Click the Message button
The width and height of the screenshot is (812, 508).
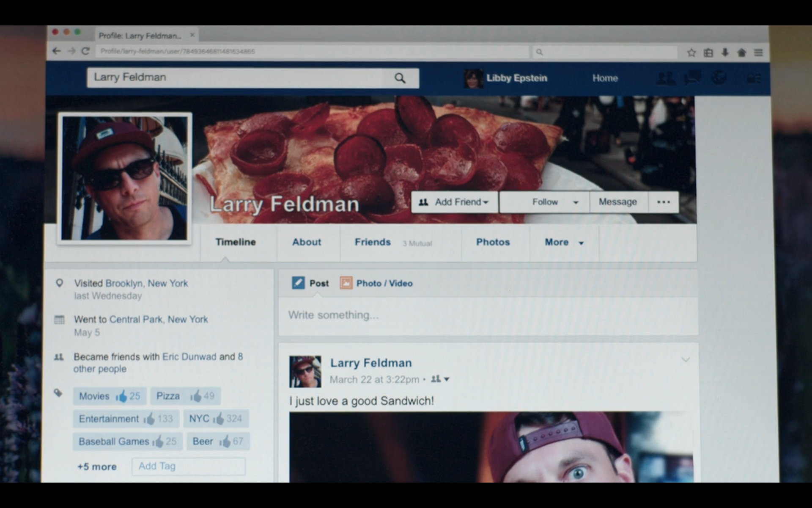617,202
